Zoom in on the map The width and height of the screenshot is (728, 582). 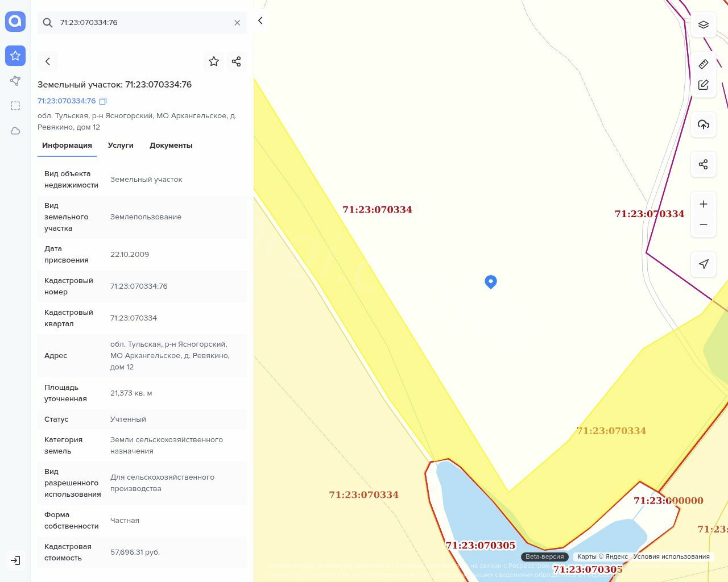click(x=703, y=204)
